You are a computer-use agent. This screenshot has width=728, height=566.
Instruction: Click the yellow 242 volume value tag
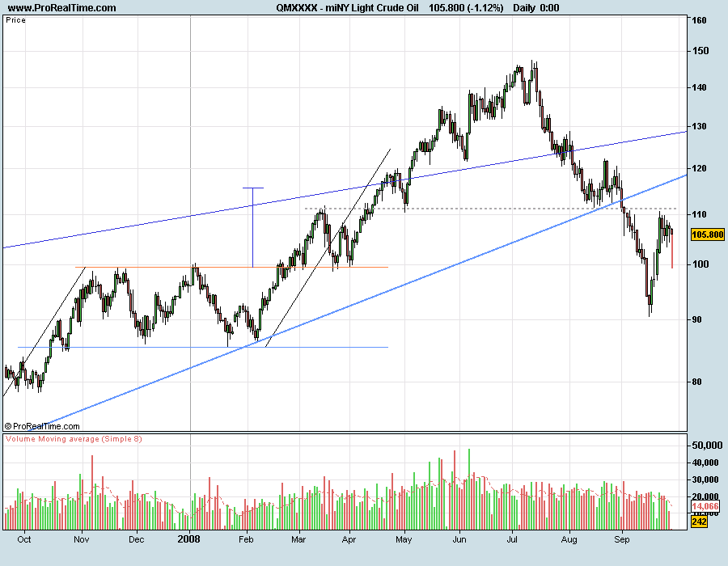coord(699,522)
